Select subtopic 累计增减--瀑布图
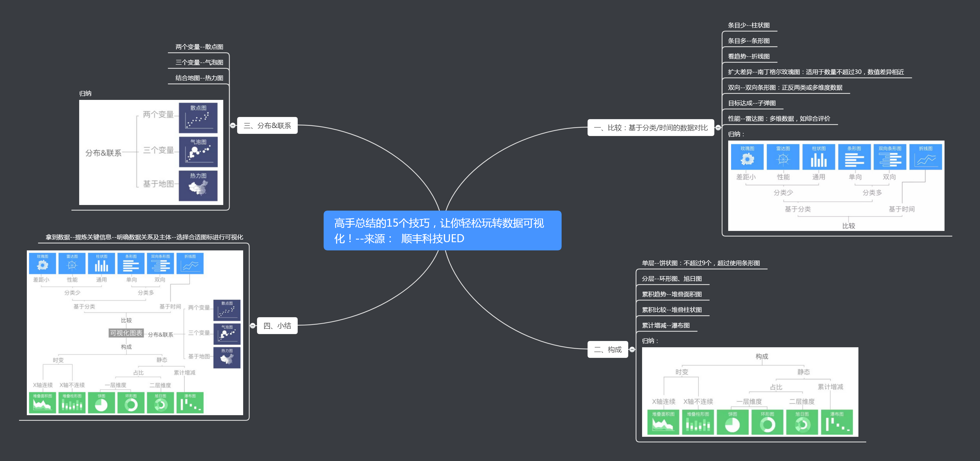Screen dimensions: 980x461 click(x=665, y=325)
